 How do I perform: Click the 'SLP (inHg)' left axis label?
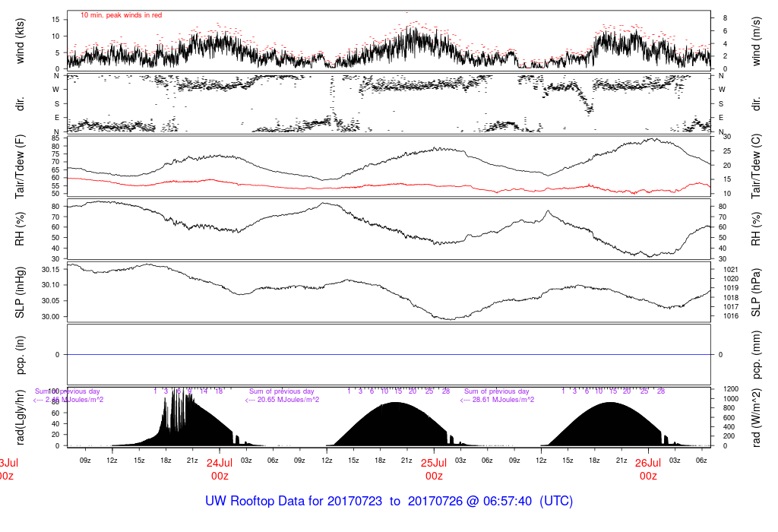[x=20, y=293]
